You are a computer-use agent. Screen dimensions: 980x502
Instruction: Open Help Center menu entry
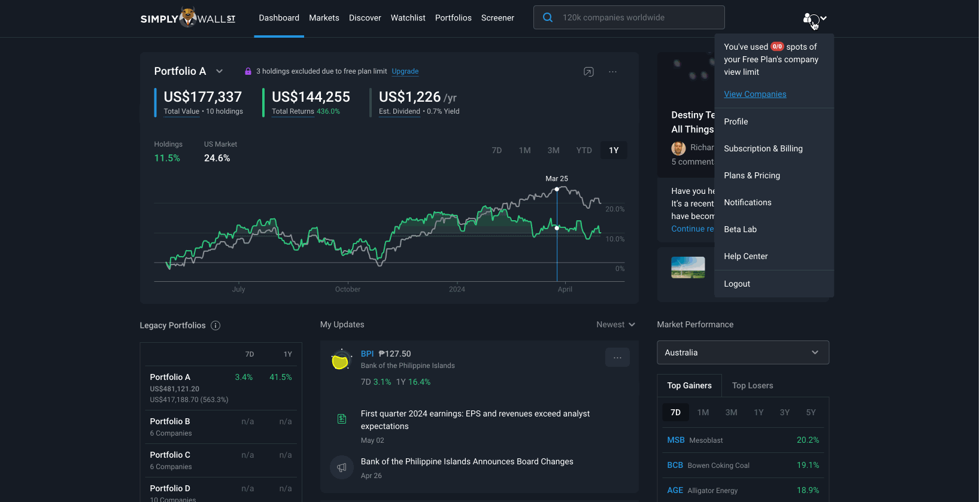(774, 256)
